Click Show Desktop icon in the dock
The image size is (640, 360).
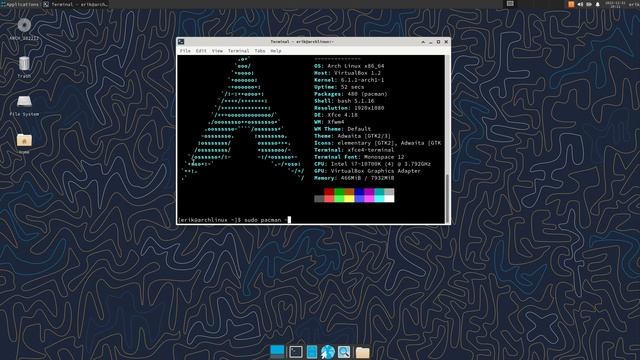tap(277, 351)
